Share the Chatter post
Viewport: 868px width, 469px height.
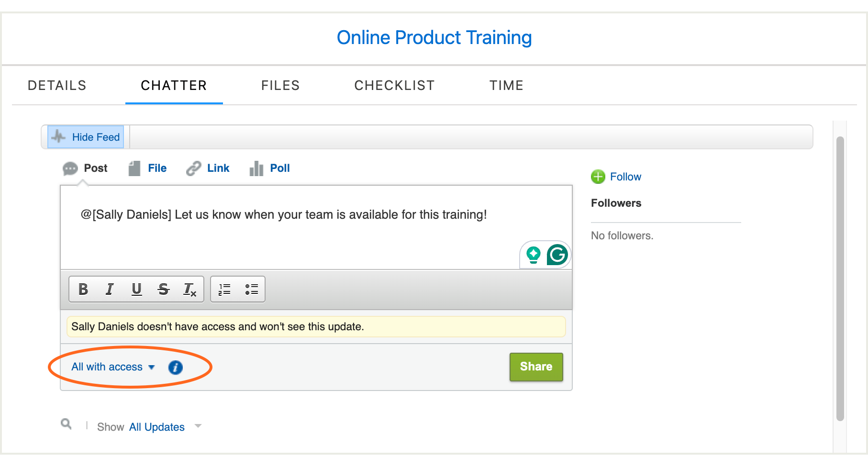pyautogui.click(x=536, y=367)
